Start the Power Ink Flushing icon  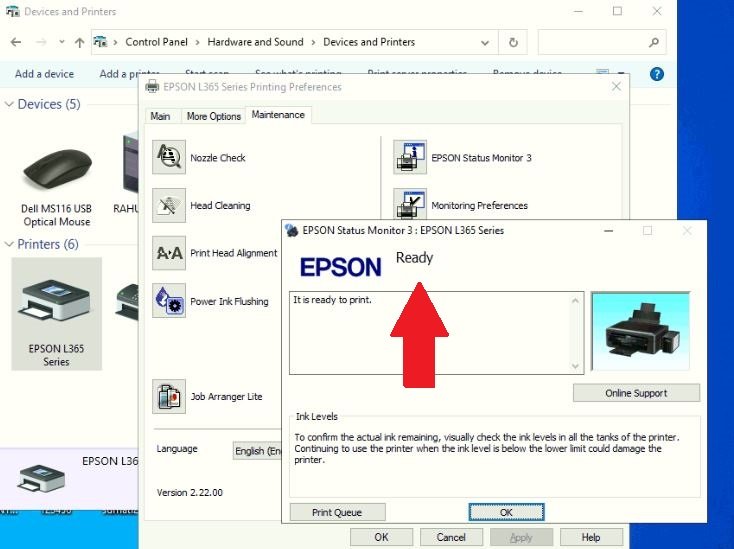point(169,300)
